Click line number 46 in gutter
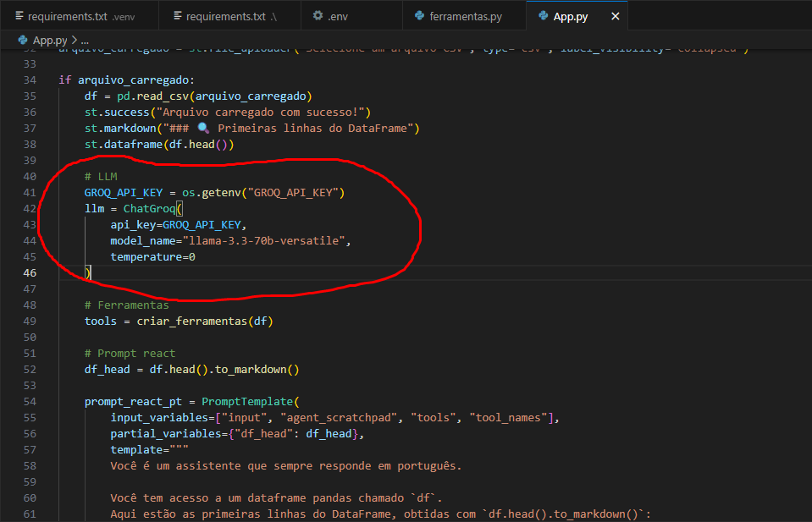Image resolution: width=812 pixels, height=522 pixels. 30,273
